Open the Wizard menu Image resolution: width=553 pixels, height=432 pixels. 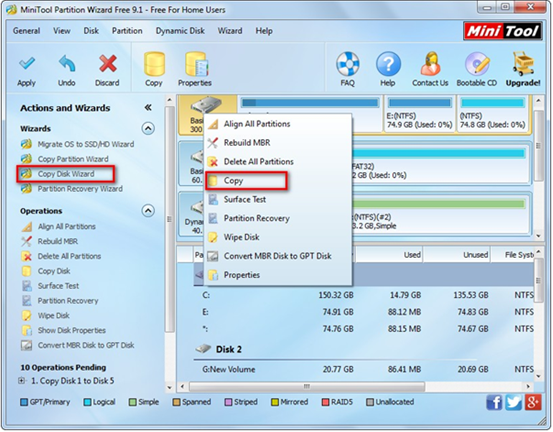230,31
